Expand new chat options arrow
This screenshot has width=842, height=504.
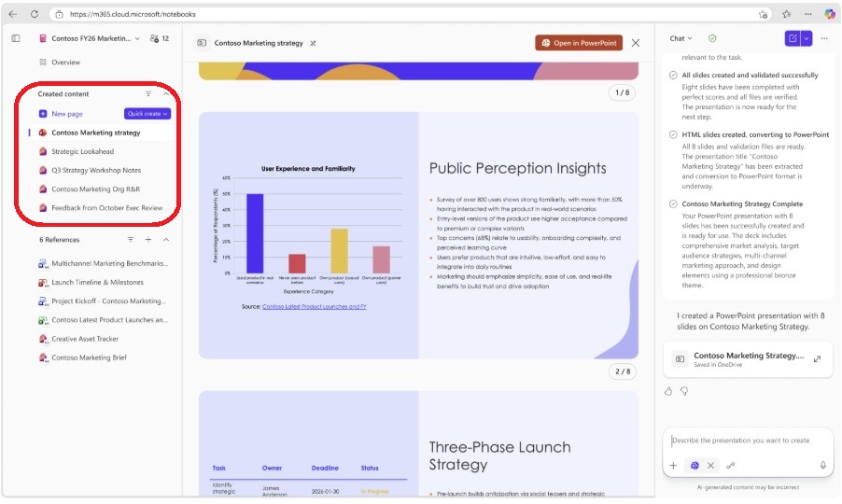[x=806, y=38]
